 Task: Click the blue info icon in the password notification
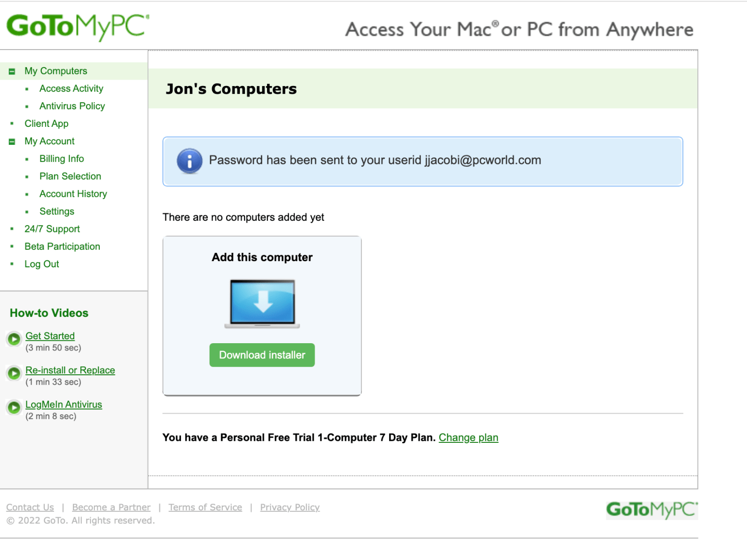(x=189, y=161)
